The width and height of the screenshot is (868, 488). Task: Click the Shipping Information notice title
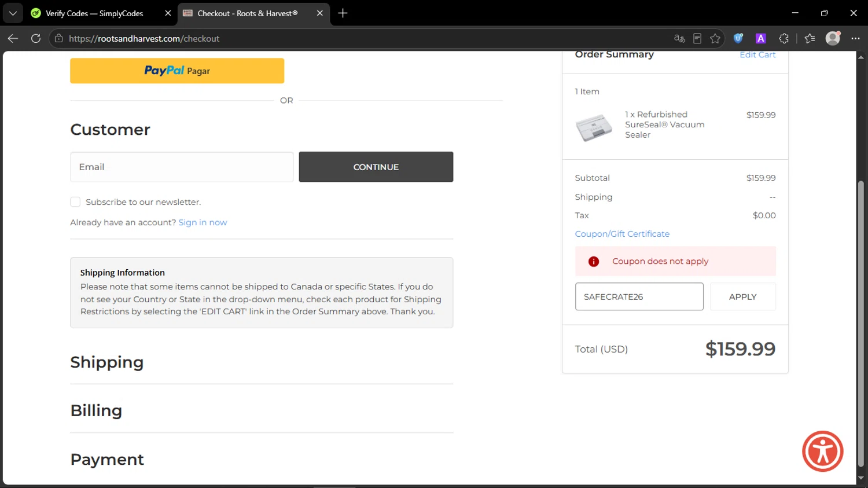123,273
